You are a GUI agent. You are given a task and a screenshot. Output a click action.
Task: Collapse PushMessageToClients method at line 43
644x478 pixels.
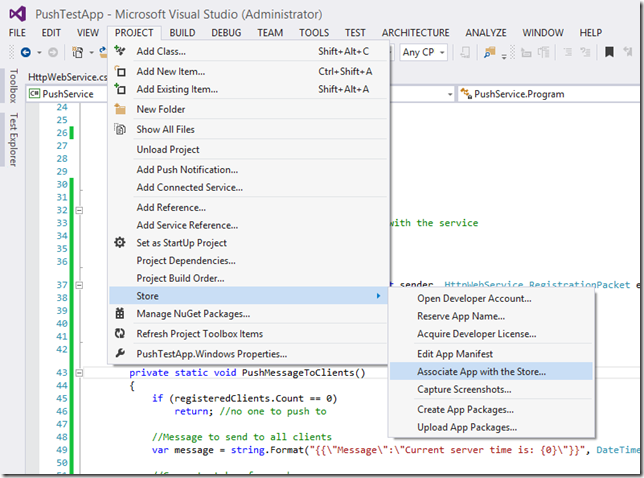pos(79,372)
